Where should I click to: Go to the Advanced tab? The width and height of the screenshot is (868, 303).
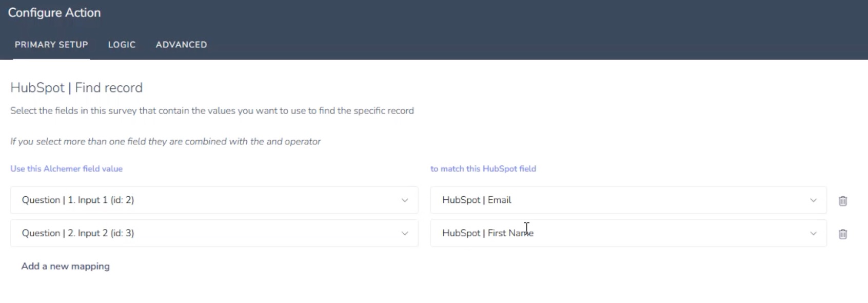181,45
